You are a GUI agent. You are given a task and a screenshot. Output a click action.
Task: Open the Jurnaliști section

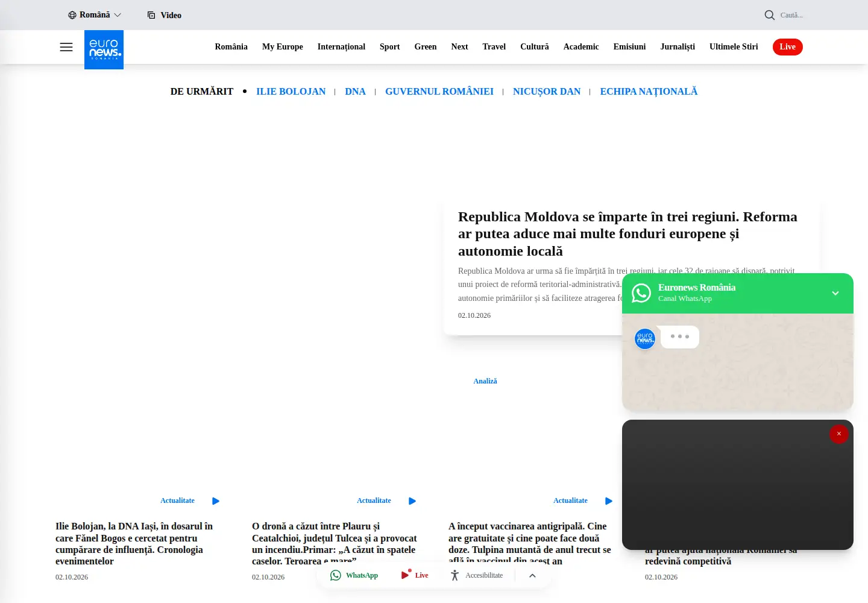coord(678,46)
